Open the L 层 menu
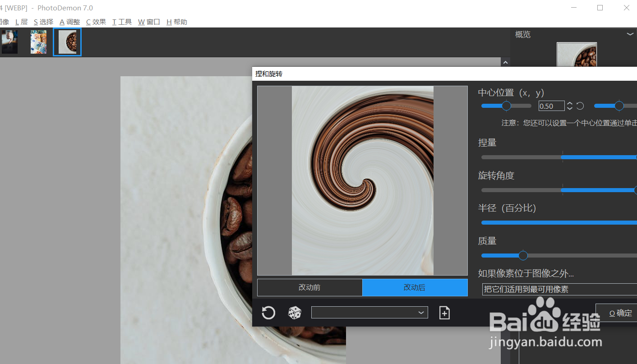 21,22
